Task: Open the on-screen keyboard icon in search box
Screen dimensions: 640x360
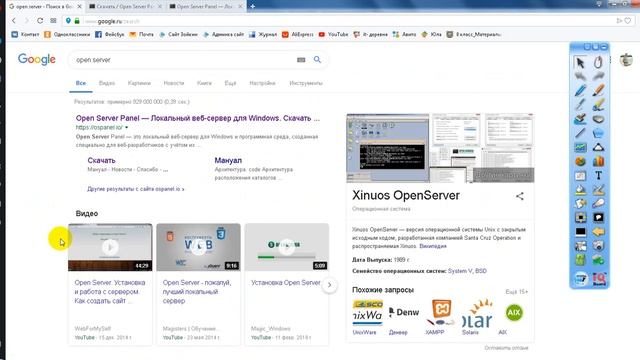Action: point(301,60)
